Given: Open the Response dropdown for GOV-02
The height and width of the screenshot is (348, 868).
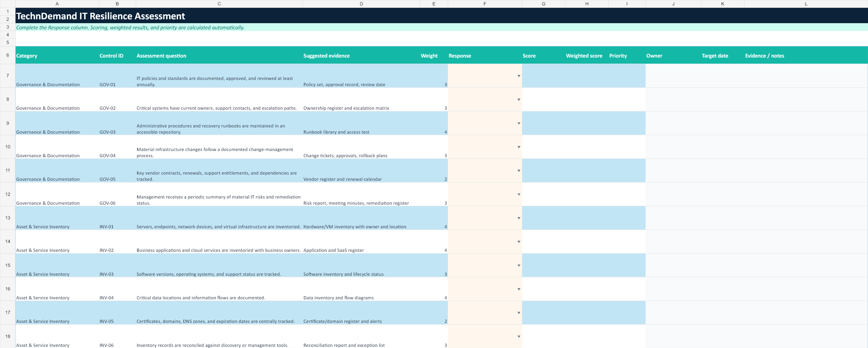Looking at the screenshot, I should click(519, 100).
